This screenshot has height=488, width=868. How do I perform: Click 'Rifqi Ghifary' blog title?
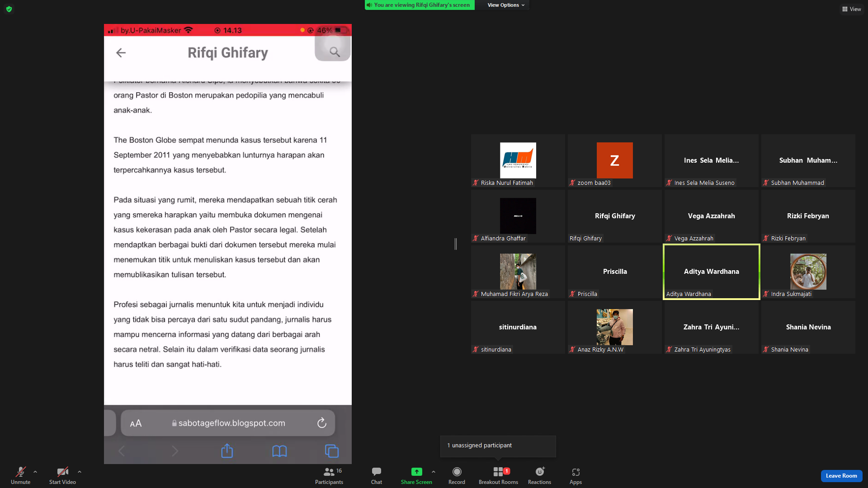(x=228, y=53)
